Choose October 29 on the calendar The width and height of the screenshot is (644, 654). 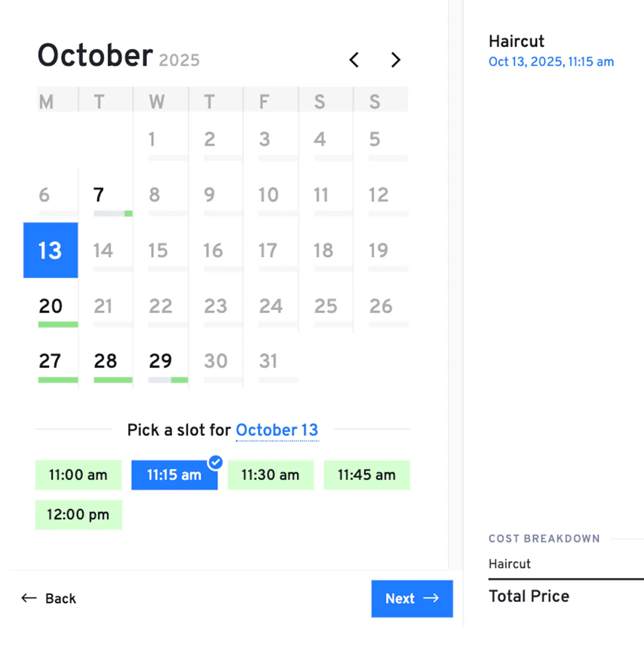tap(161, 361)
